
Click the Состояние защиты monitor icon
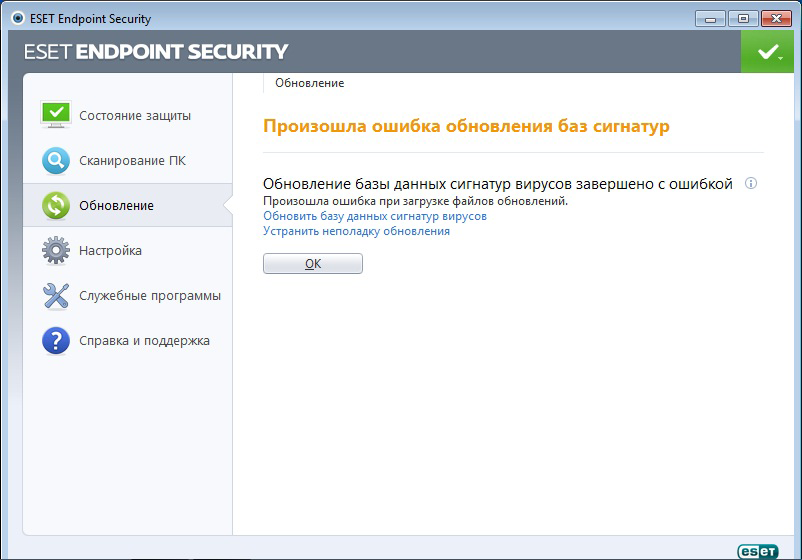click(56, 115)
